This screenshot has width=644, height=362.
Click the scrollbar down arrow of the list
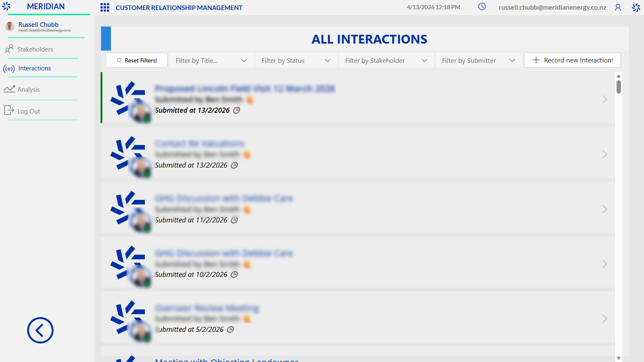[x=618, y=358]
